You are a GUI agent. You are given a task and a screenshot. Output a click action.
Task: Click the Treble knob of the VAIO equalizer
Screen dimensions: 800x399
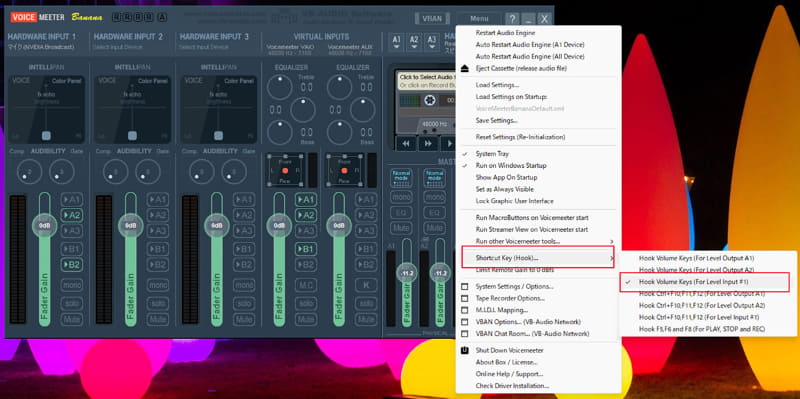click(280, 87)
